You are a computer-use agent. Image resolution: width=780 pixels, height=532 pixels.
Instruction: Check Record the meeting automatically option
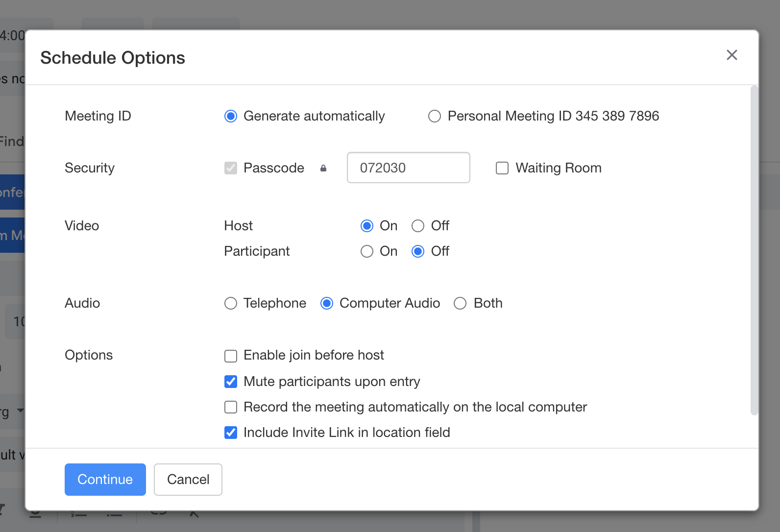click(231, 407)
